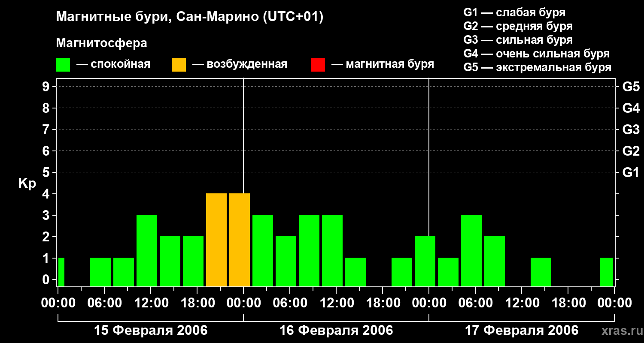The width and height of the screenshot is (644, 343).
Task: Click the green Kp 1 bar after 12:00 on 17 February
Action: pos(541,272)
